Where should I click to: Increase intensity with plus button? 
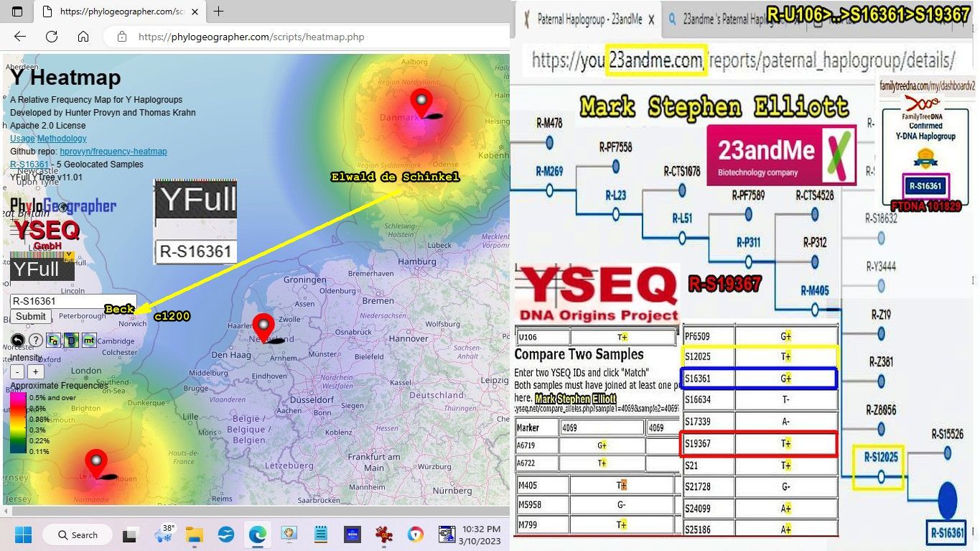click(35, 372)
